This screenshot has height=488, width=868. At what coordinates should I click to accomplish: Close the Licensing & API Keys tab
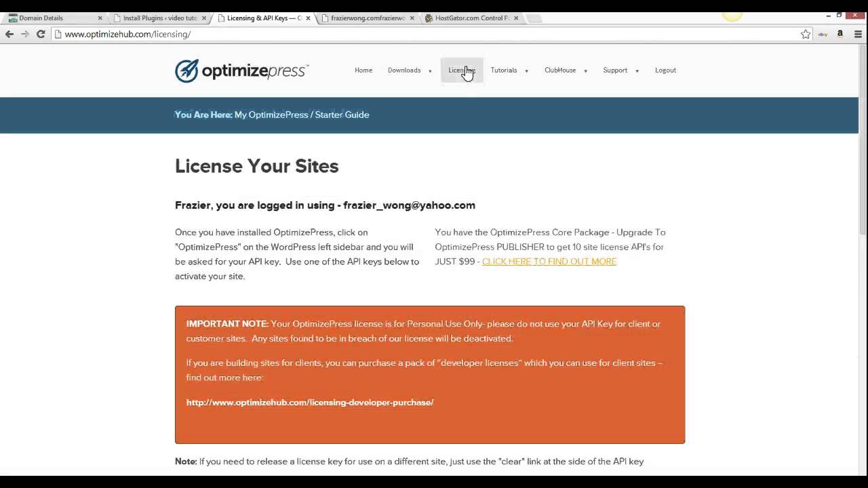pyautogui.click(x=308, y=18)
